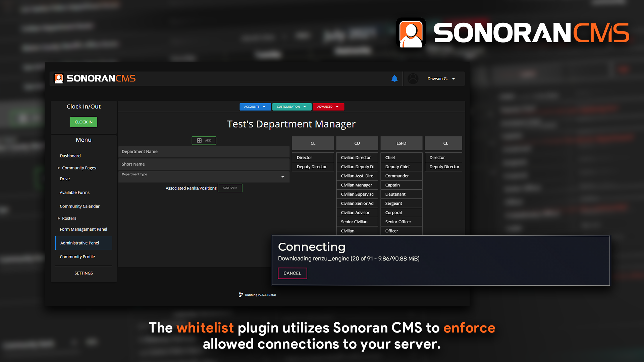The width and height of the screenshot is (644, 362).
Task: Select the Lieutenant rank
Action: 401,194
